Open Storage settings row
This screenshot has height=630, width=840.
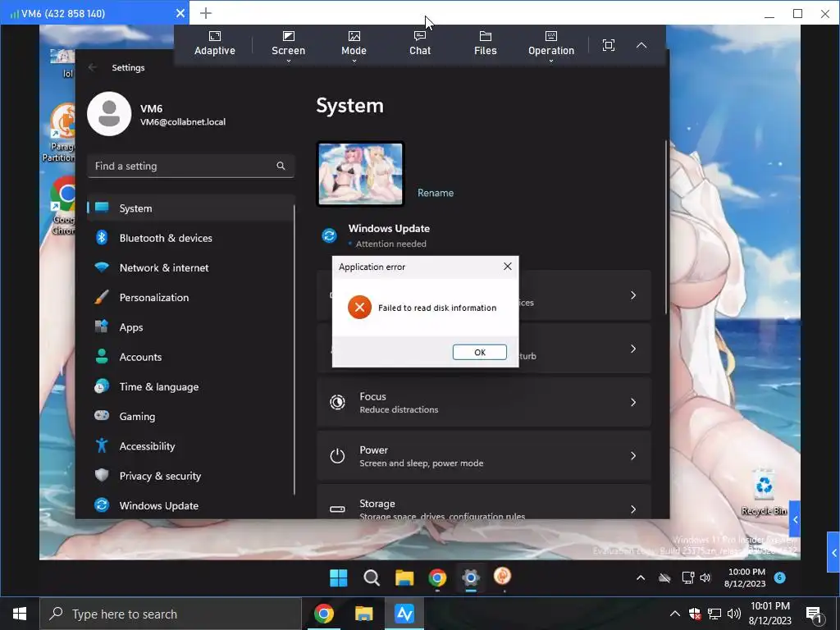click(x=484, y=503)
